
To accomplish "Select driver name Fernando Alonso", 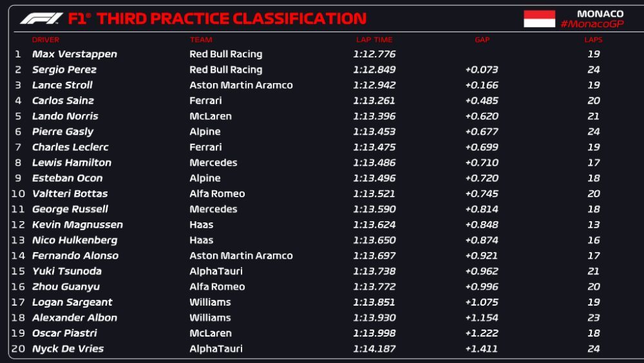I will pos(75,256).
